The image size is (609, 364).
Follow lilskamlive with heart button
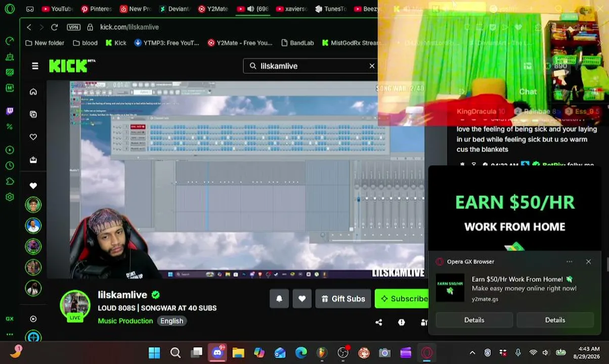(x=302, y=299)
